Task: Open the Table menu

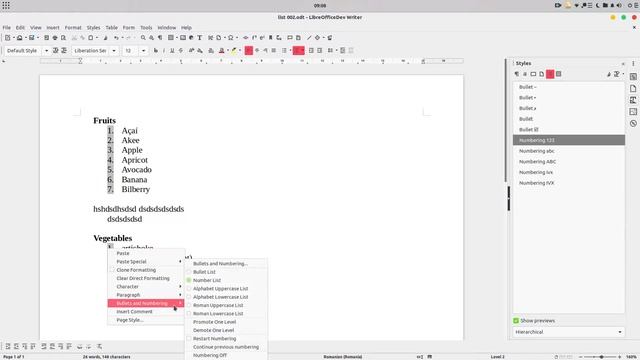Action: click(111, 27)
